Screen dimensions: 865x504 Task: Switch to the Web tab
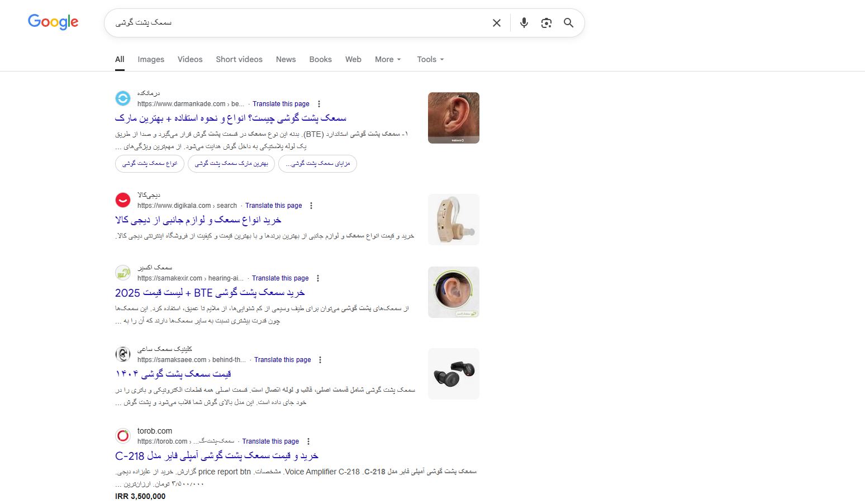353,59
